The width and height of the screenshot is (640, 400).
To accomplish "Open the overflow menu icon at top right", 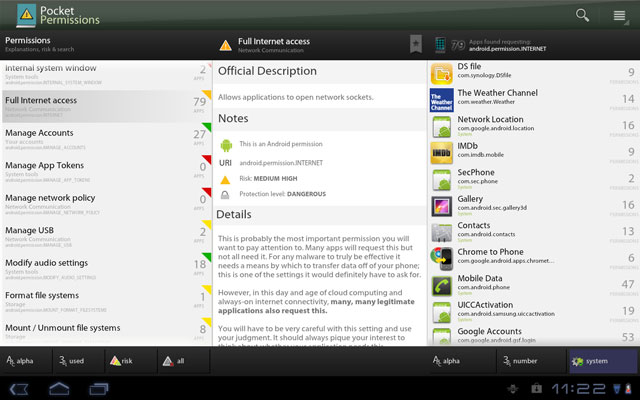I will (x=619, y=15).
